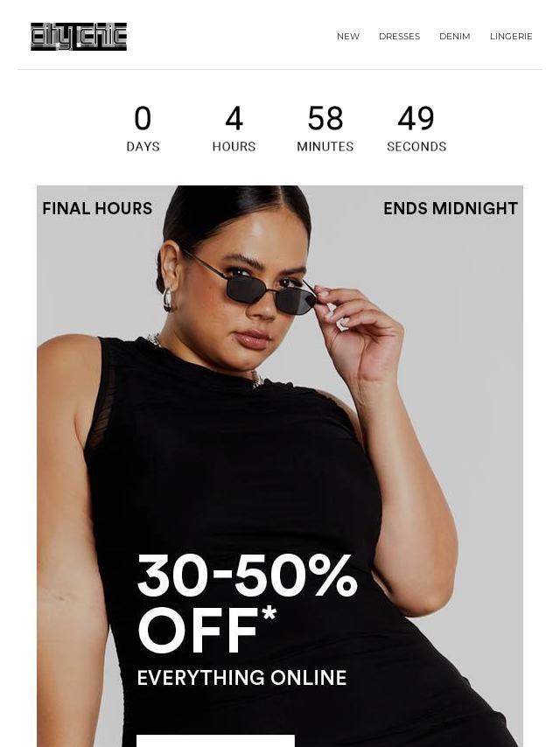Click the City Chic logo

79,36
